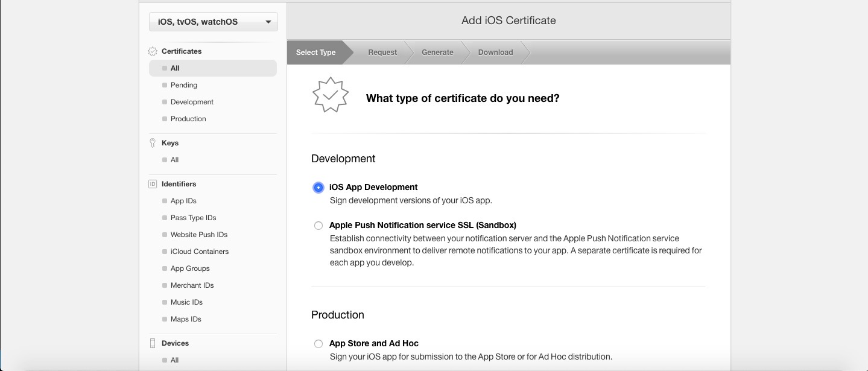Click the Devices phone icon
This screenshot has width=868, height=371.
(x=153, y=343)
